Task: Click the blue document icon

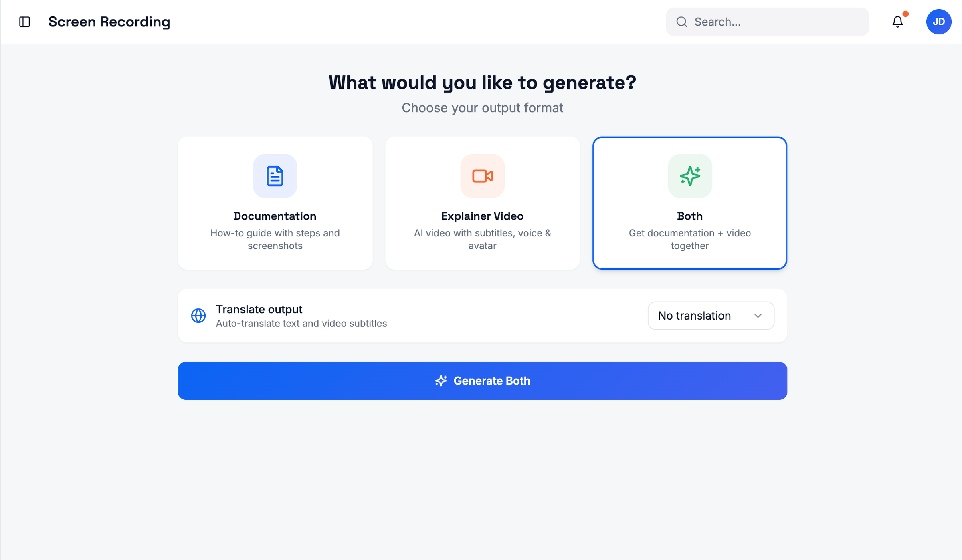Action: 275,176
